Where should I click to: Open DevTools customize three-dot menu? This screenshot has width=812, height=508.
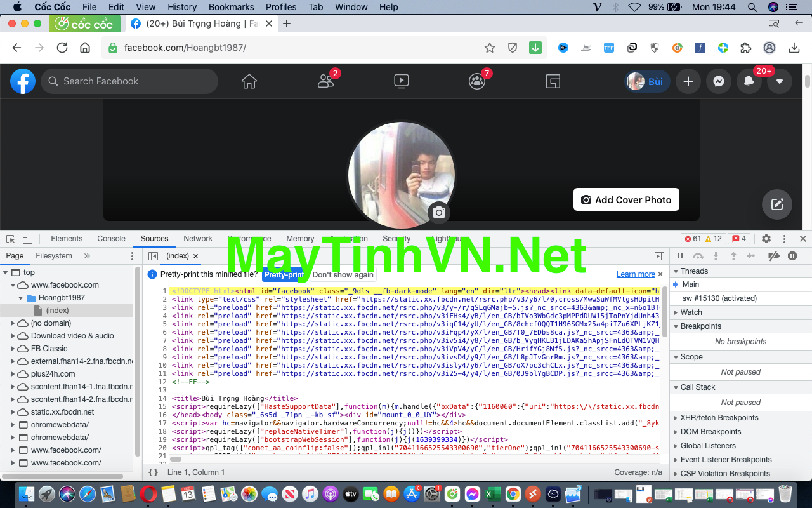[x=785, y=239]
